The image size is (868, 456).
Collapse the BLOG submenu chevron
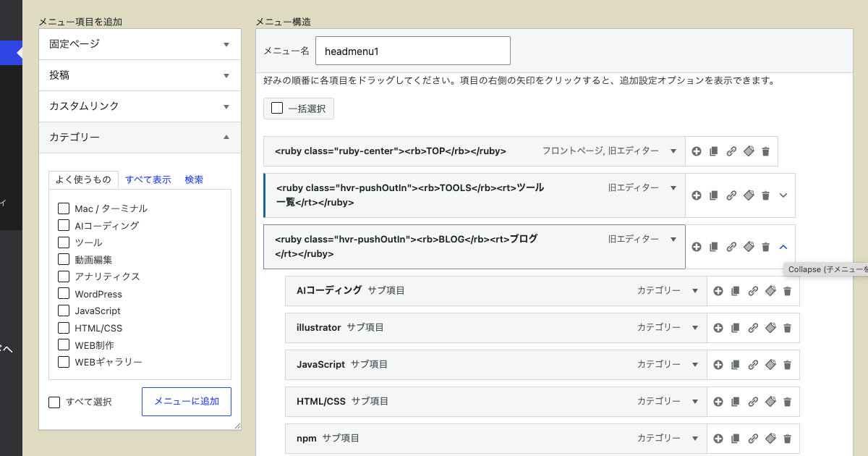[x=783, y=247]
